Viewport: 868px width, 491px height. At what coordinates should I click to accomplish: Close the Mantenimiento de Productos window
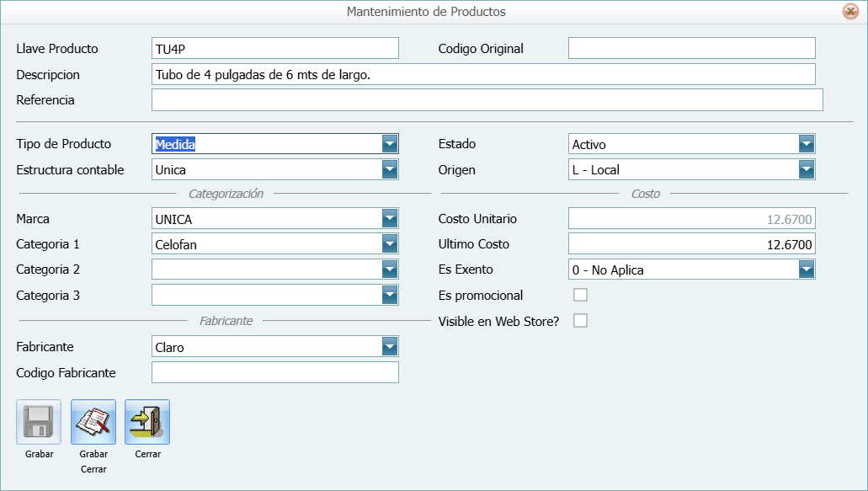[850, 12]
